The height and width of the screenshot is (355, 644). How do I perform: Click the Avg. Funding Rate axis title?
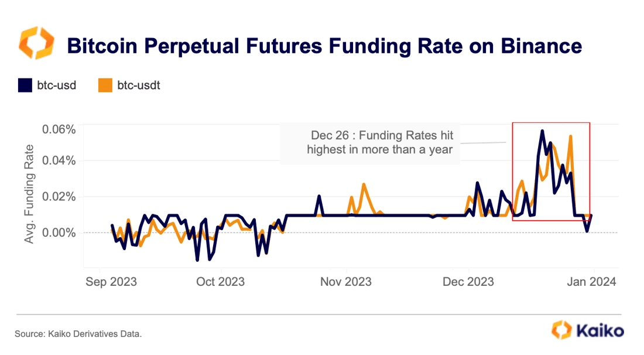point(29,194)
